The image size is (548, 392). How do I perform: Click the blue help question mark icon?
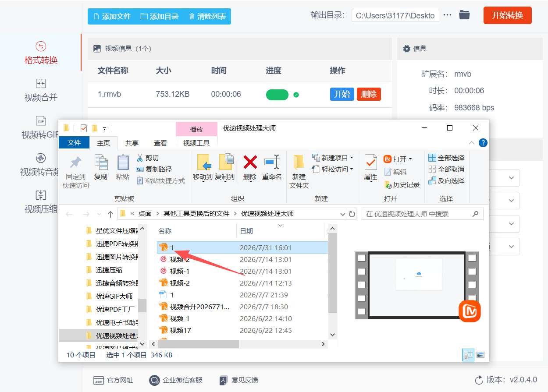pyautogui.click(x=483, y=143)
